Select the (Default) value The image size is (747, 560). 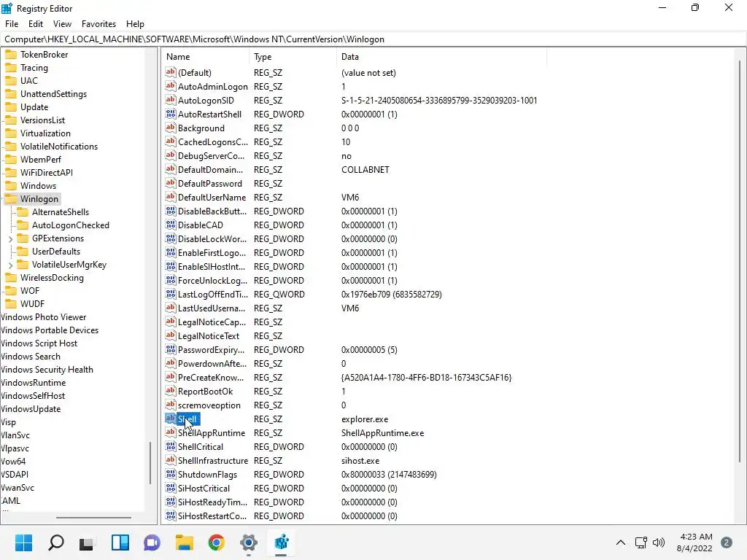coord(194,72)
